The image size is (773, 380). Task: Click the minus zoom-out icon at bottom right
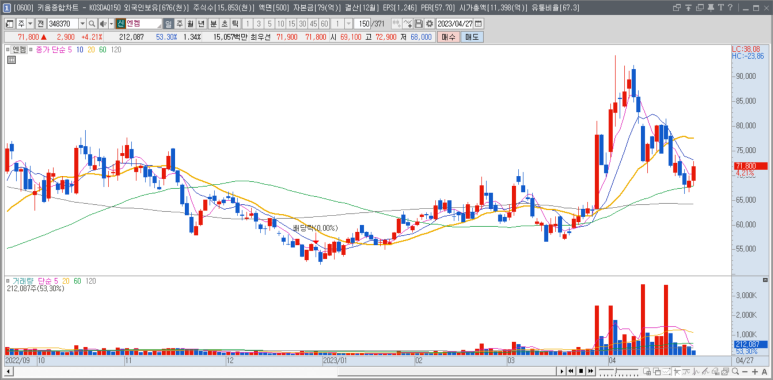[x=745, y=371]
